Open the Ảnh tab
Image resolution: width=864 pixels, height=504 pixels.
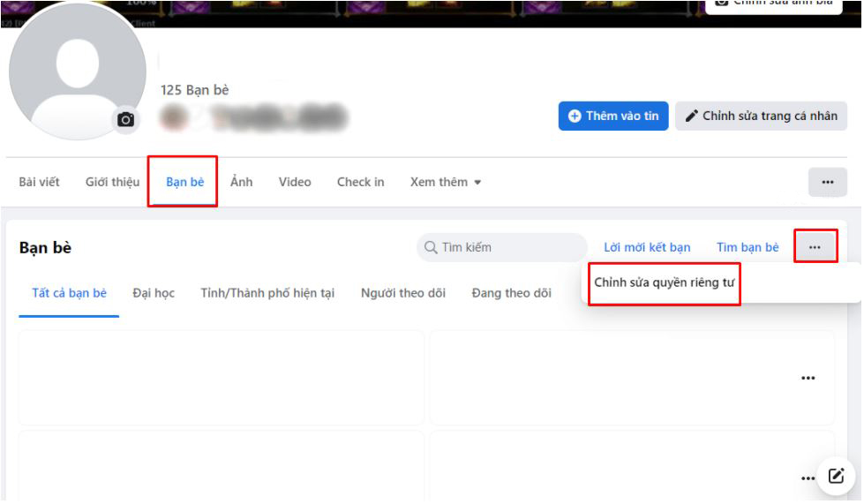(241, 182)
